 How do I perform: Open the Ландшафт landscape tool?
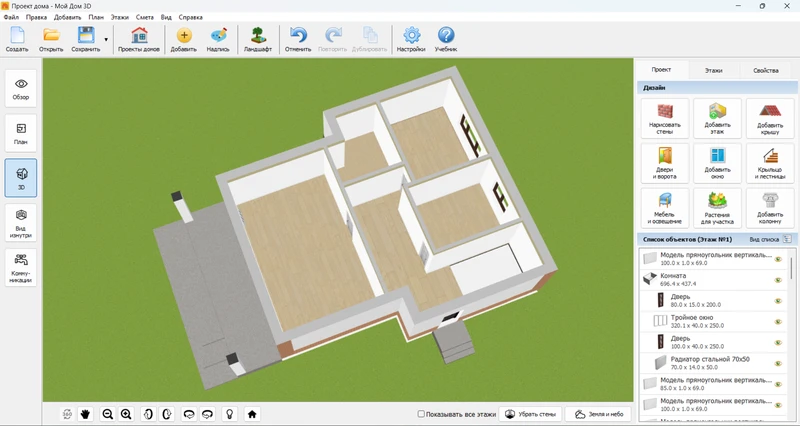click(259, 40)
